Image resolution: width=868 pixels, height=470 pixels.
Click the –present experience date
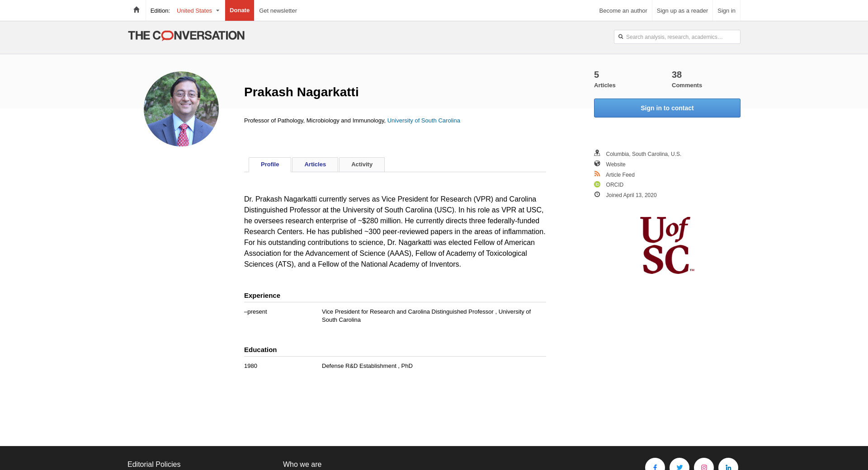click(255, 312)
